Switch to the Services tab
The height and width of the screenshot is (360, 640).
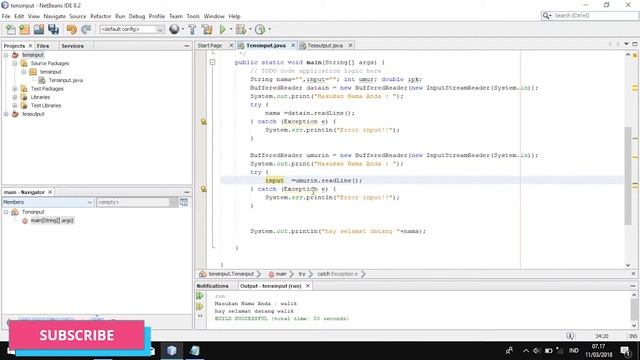(72, 46)
